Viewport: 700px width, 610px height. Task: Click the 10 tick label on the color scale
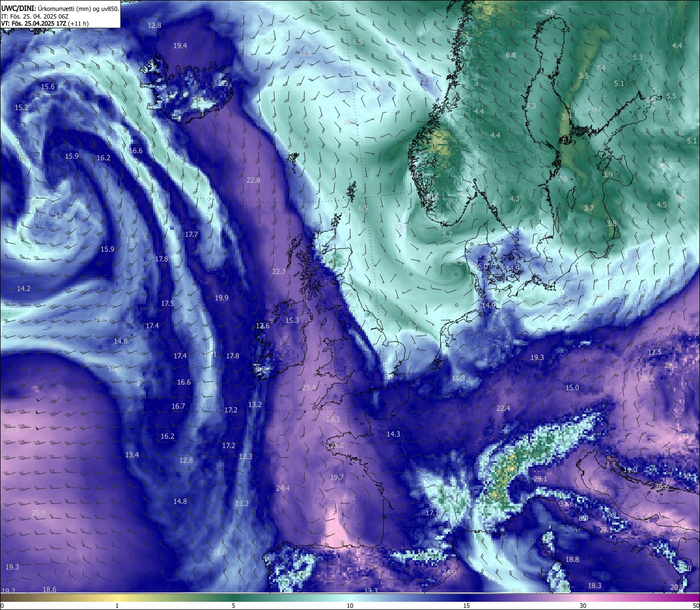(350, 606)
